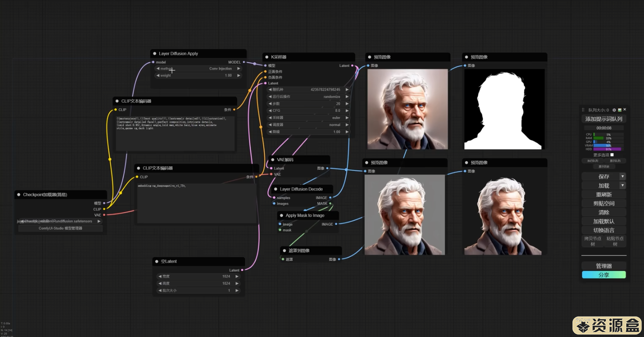Increase weight with its right arrow
Viewport: 644px width, 337px height.
239,76
